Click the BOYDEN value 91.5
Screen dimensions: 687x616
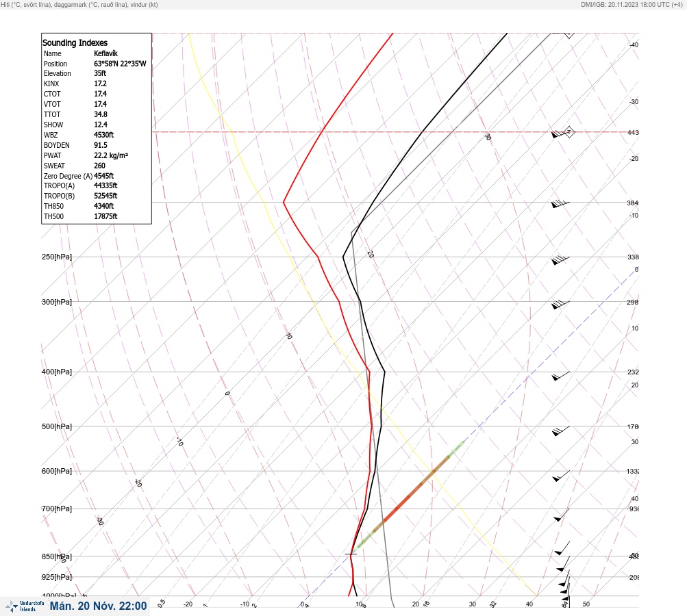(100, 145)
